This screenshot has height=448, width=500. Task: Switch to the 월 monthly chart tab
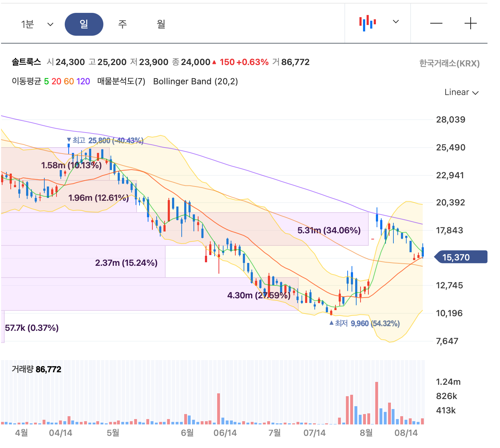[x=161, y=24]
